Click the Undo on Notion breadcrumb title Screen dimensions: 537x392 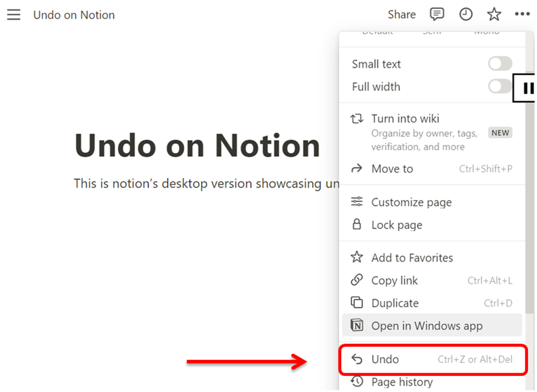pyautogui.click(x=74, y=15)
